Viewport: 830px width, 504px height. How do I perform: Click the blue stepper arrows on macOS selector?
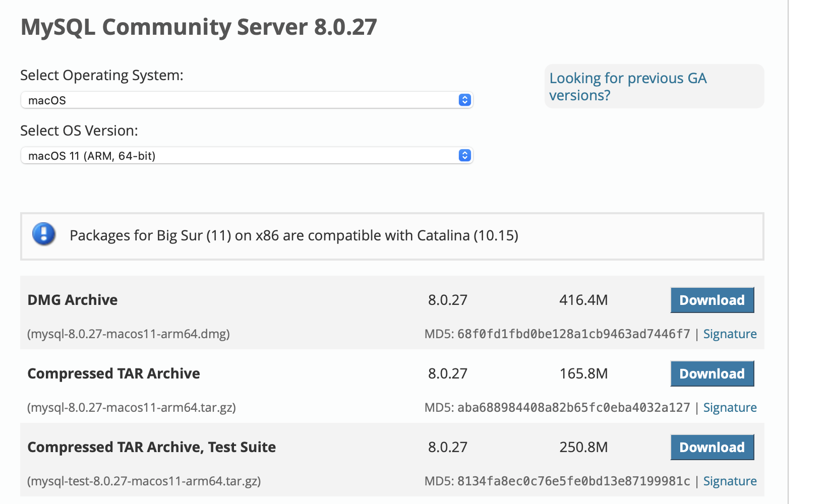point(465,100)
